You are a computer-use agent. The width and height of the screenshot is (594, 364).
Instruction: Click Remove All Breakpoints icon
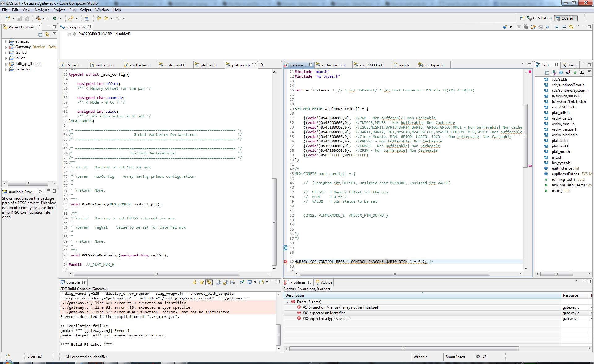526,27
